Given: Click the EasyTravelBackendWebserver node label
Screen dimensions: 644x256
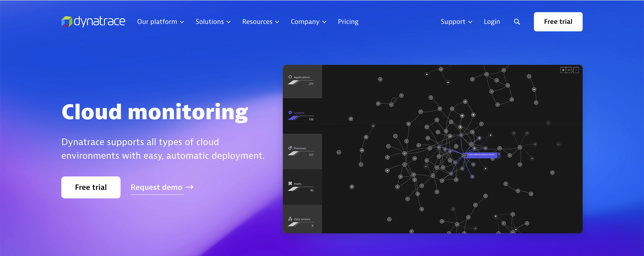Looking at the screenshot, I should point(481,154).
